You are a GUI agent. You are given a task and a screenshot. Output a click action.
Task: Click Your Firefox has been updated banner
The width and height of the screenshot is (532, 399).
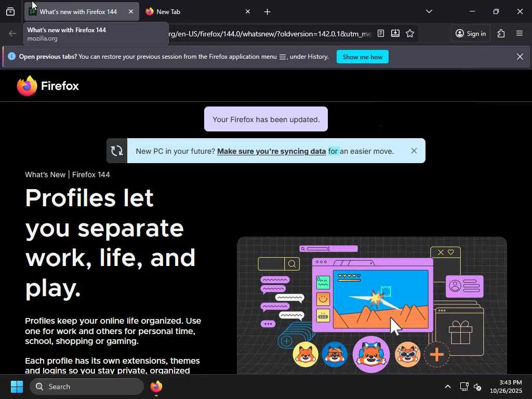point(266,119)
